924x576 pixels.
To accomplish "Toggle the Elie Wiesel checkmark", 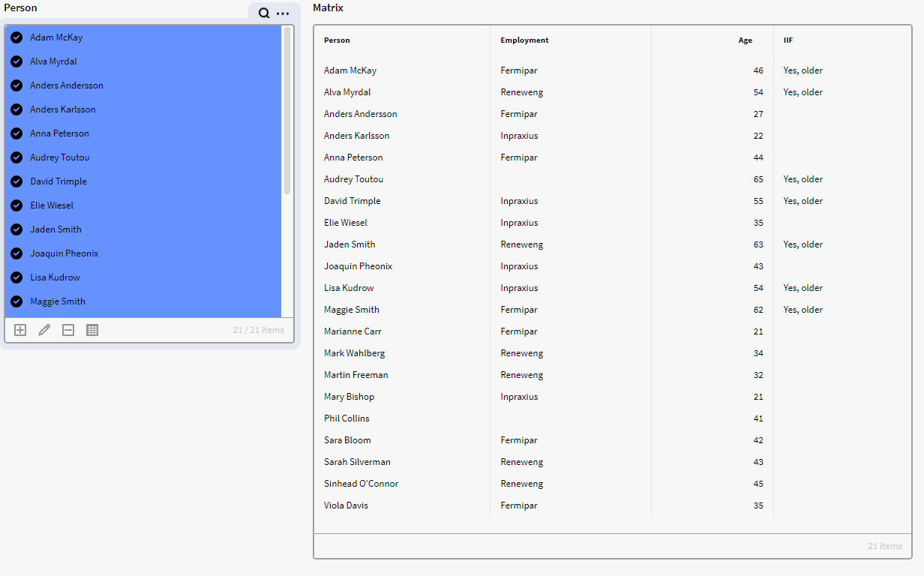I will [x=16, y=205].
